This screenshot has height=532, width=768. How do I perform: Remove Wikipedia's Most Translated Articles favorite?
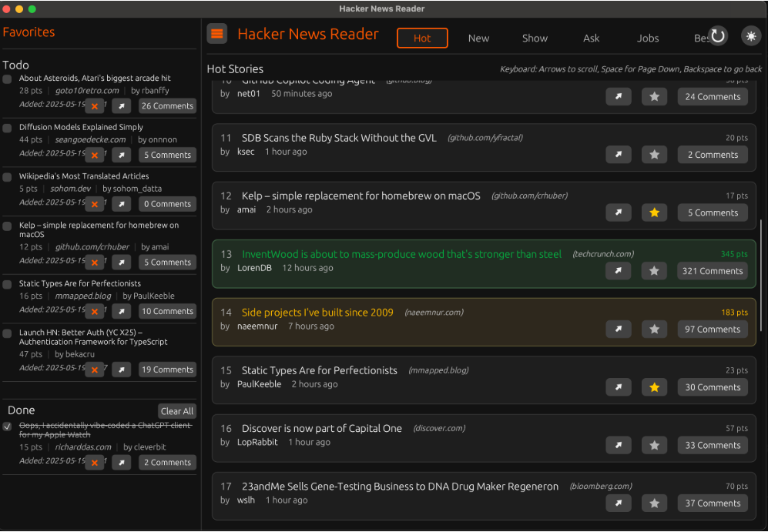click(95, 204)
